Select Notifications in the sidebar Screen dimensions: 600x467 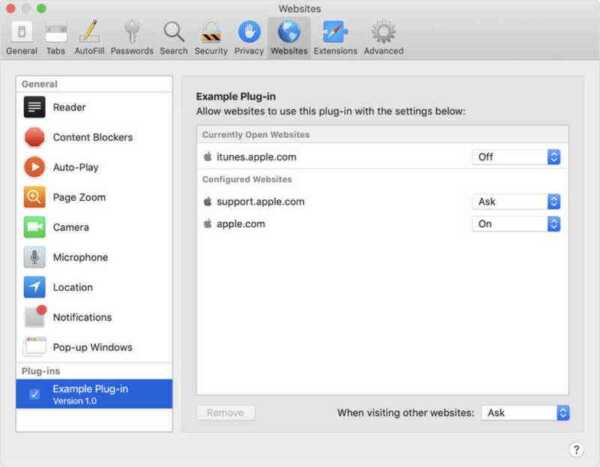tap(82, 317)
